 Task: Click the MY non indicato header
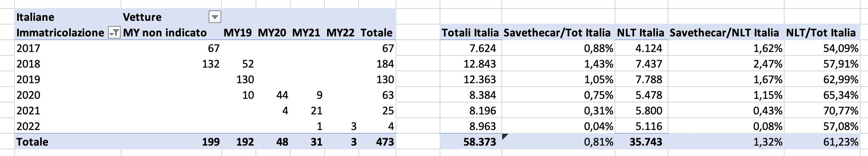coord(165,33)
